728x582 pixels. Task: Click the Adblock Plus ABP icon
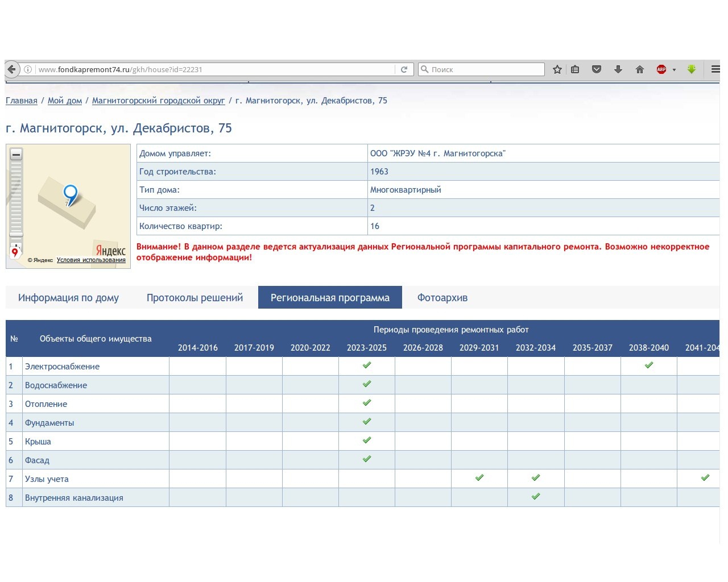pyautogui.click(x=661, y=69)
